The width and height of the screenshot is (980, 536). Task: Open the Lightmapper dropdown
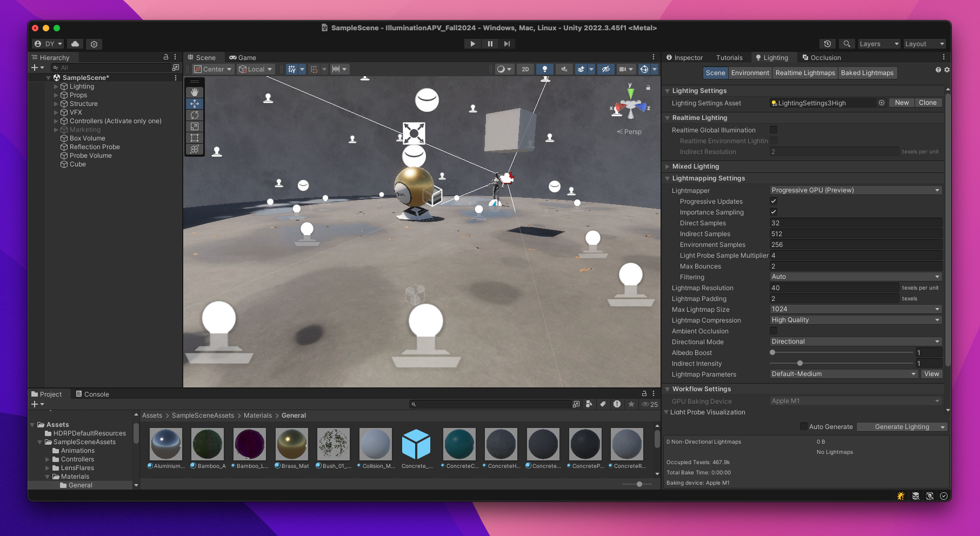click(x=856, y=190)
